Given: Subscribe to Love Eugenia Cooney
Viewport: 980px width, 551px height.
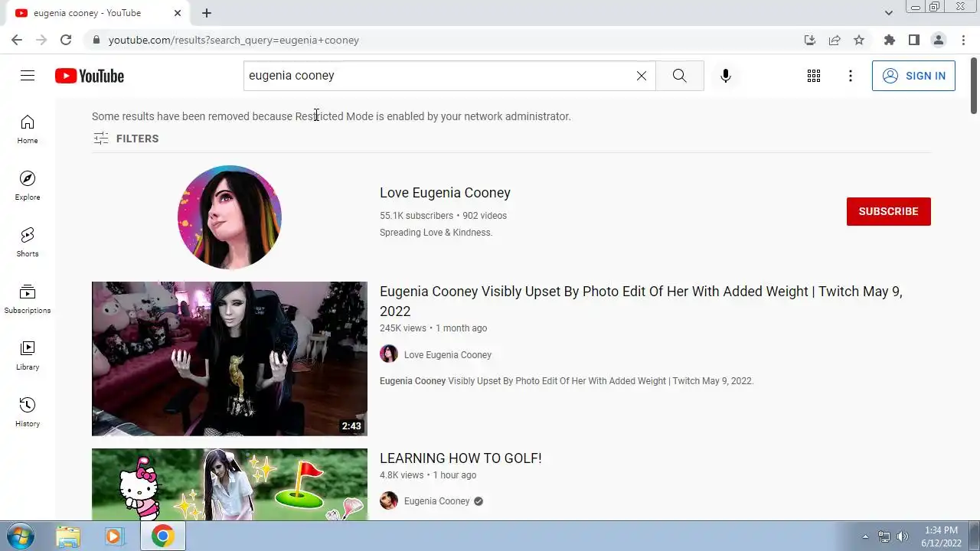Looking at the screenshot, I should (888, 211).
